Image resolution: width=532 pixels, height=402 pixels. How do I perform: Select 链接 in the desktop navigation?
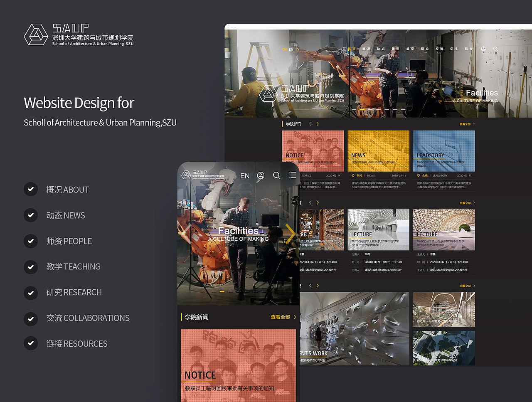[469, 49]
